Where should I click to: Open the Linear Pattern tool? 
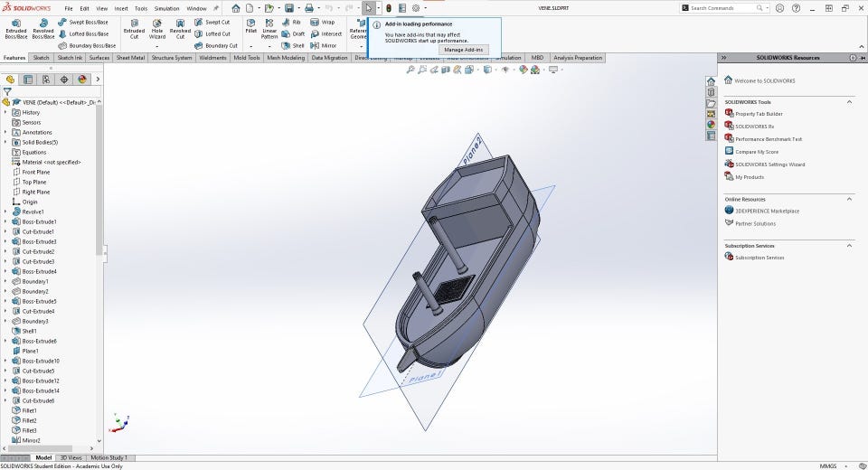tap(269, 29)
